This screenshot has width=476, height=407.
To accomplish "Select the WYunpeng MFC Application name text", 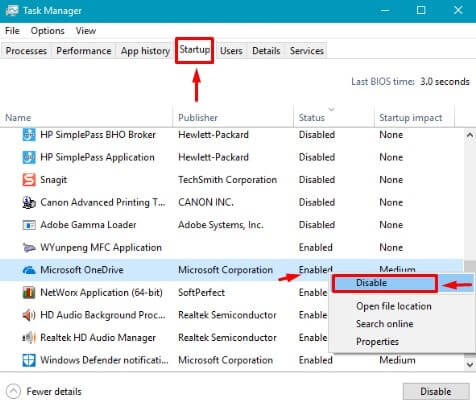I will tap(101, 248).
